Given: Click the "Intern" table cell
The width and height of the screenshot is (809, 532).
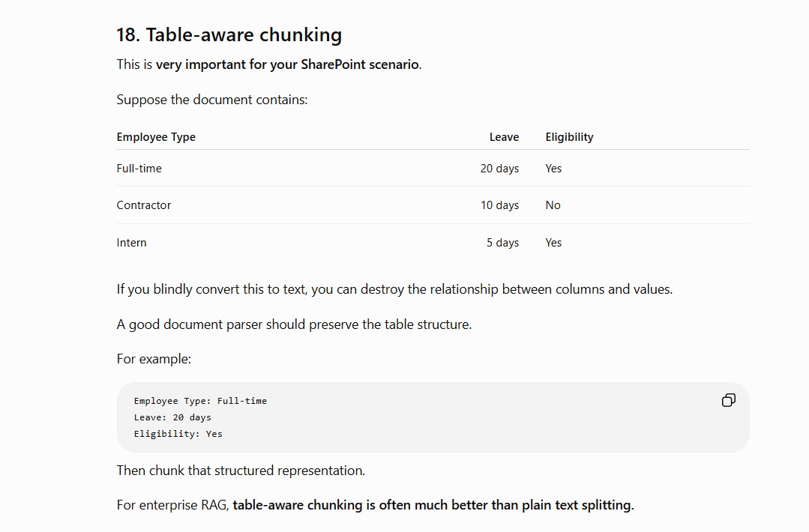Looking at the screenshot, I should tap(131, 243).
